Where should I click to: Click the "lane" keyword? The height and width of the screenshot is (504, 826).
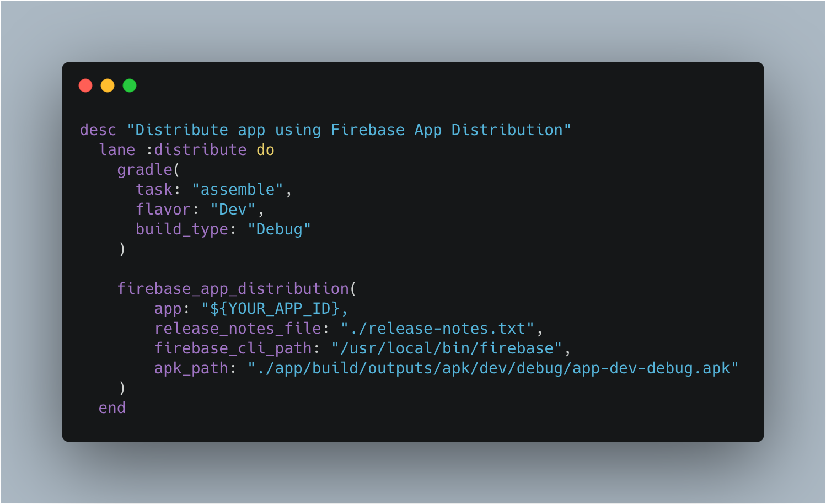[x=117, y=150]
